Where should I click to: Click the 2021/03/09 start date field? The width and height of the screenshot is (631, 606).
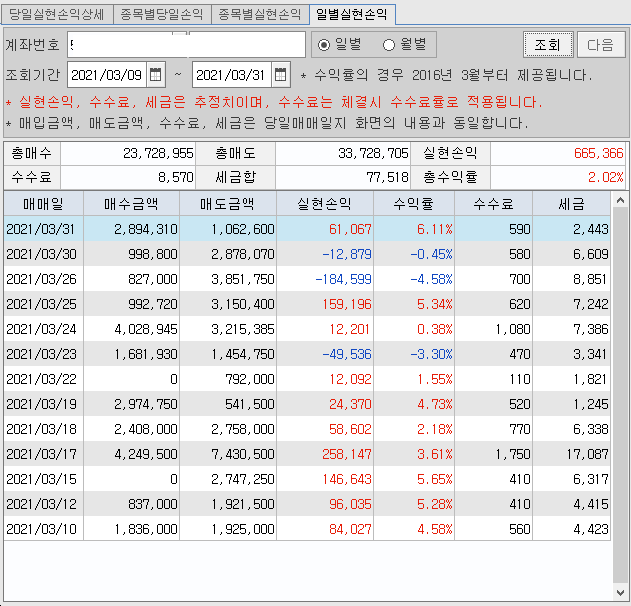tap(107, 75)
